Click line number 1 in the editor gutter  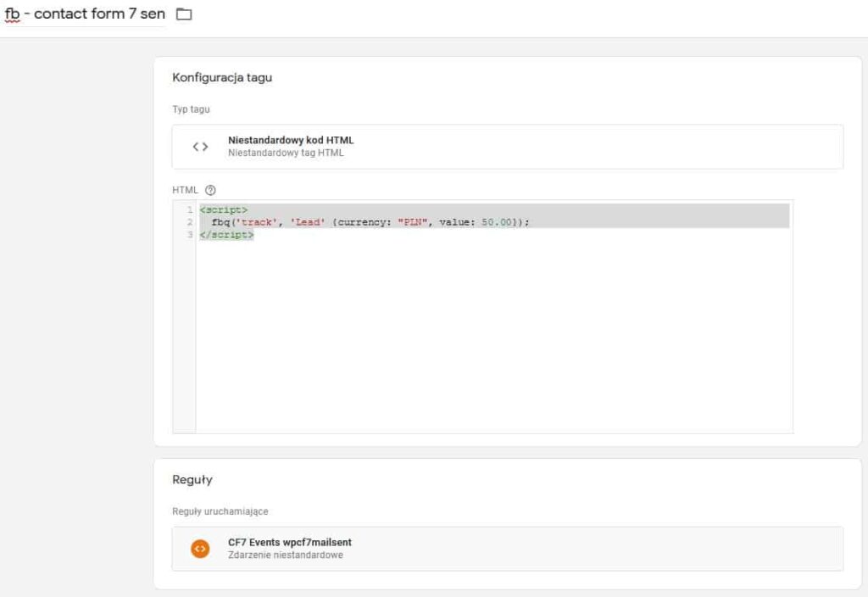(x=190, y=209)
